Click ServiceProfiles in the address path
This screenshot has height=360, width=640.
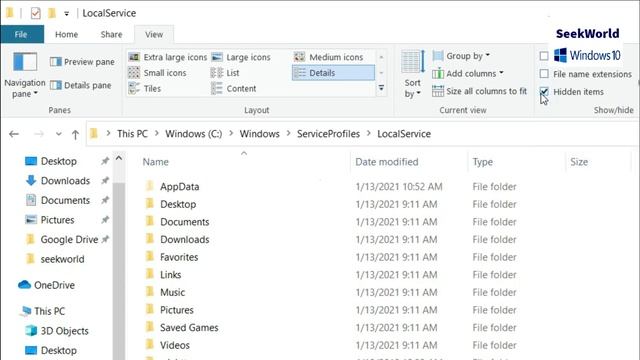[328, 134]
